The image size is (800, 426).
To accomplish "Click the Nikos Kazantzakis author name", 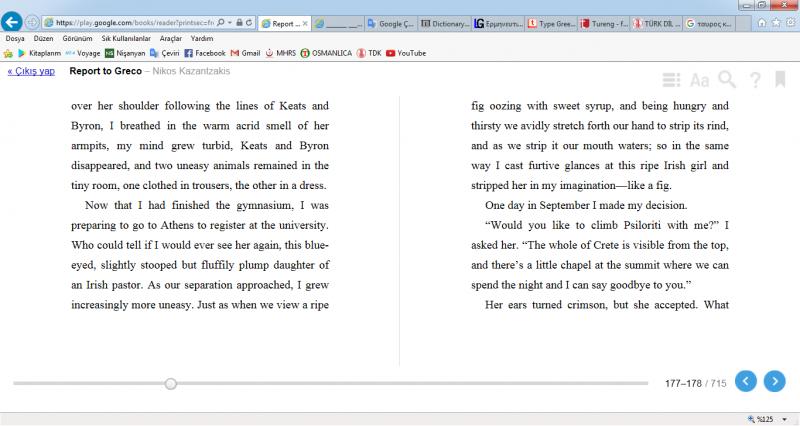I will (191, 71).
